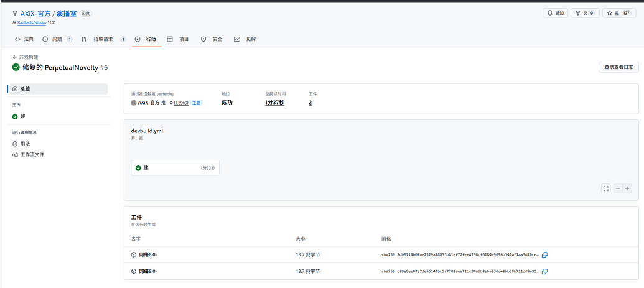644x288 pixels.
Task: Go back to 开发构建 workflow runs
Action: 29,57
